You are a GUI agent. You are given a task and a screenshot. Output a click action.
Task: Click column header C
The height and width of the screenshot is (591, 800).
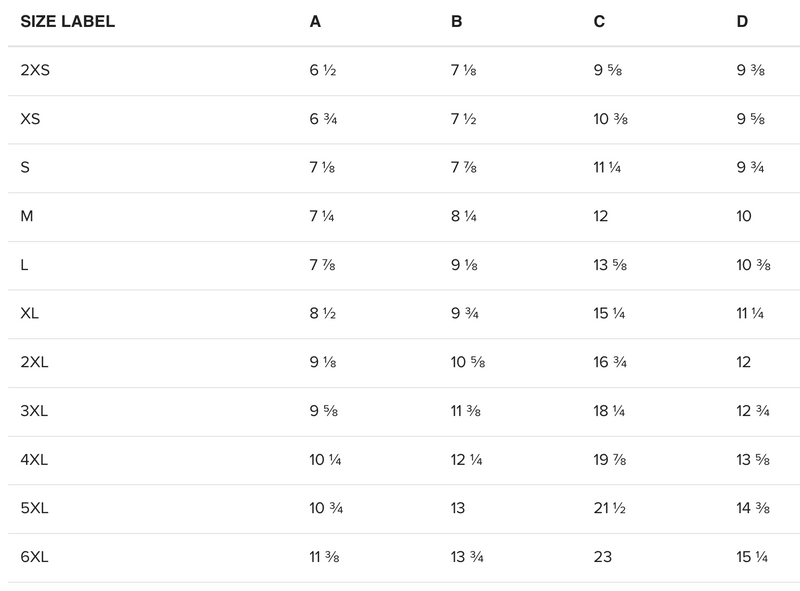point(599,22)
